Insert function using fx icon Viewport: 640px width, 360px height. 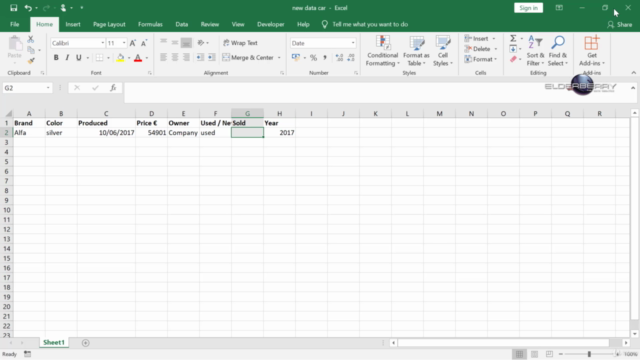click(113, 88)
